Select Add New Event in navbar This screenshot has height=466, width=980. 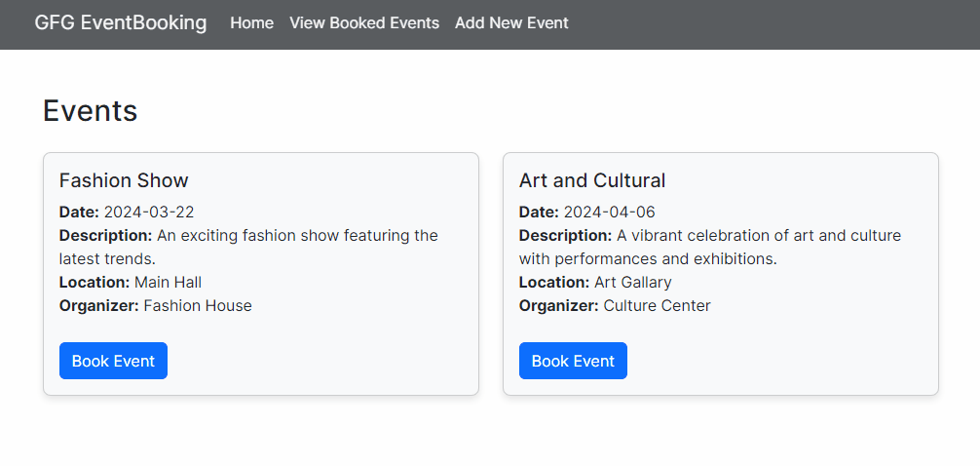(x=511, y=22)
